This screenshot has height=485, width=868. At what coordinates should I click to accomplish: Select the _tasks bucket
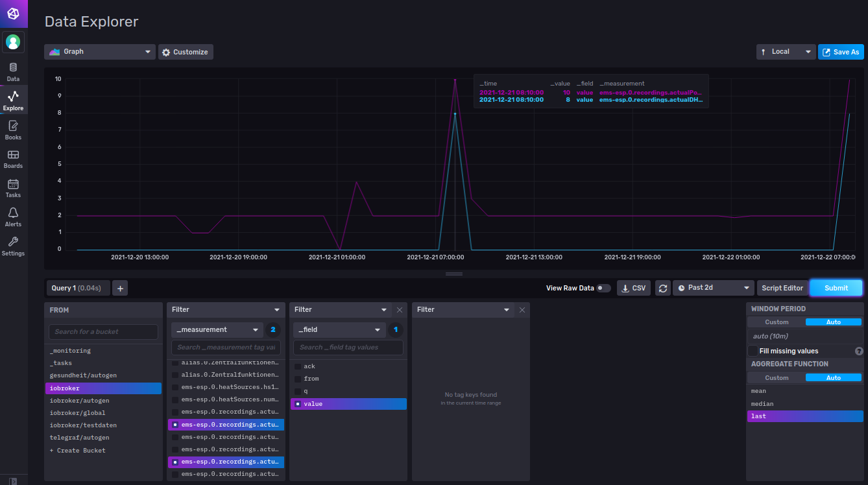click(103, 363)
